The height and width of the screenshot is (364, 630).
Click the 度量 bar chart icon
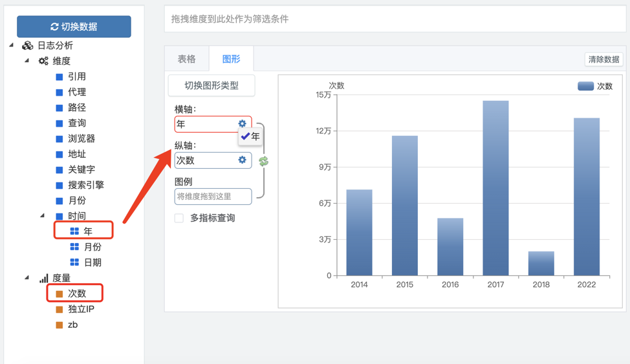pos(43,278)
